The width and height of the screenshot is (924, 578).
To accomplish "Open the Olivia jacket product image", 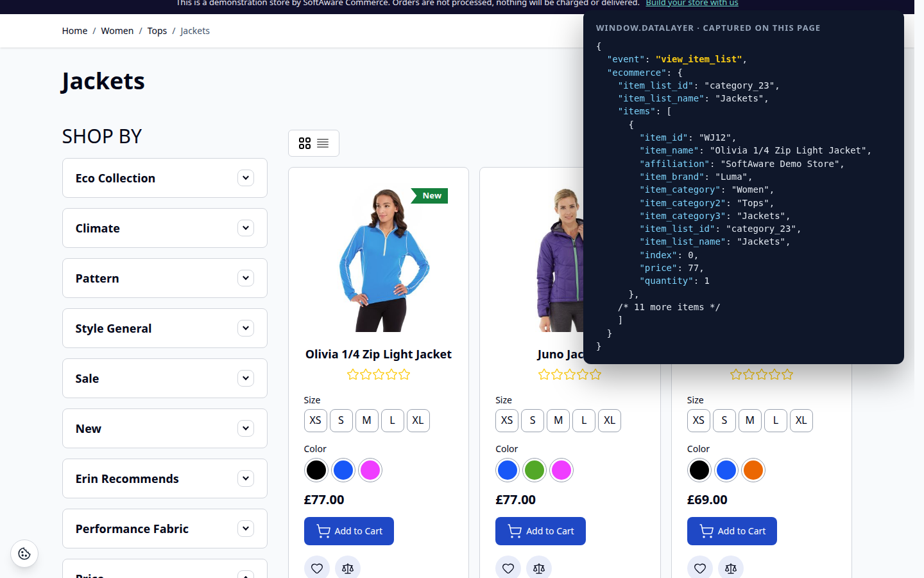I will [x=379, y=260].
